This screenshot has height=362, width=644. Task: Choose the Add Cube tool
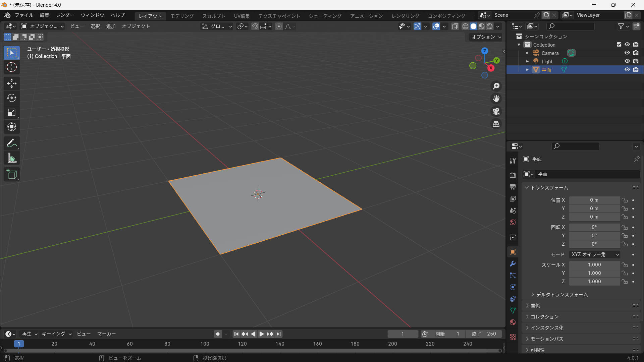[12, 174]
